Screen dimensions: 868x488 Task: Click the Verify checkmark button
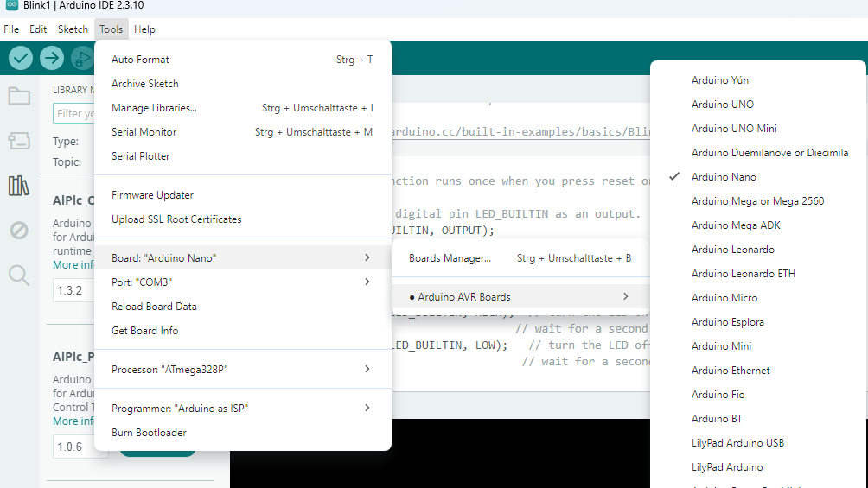(21, 58)
